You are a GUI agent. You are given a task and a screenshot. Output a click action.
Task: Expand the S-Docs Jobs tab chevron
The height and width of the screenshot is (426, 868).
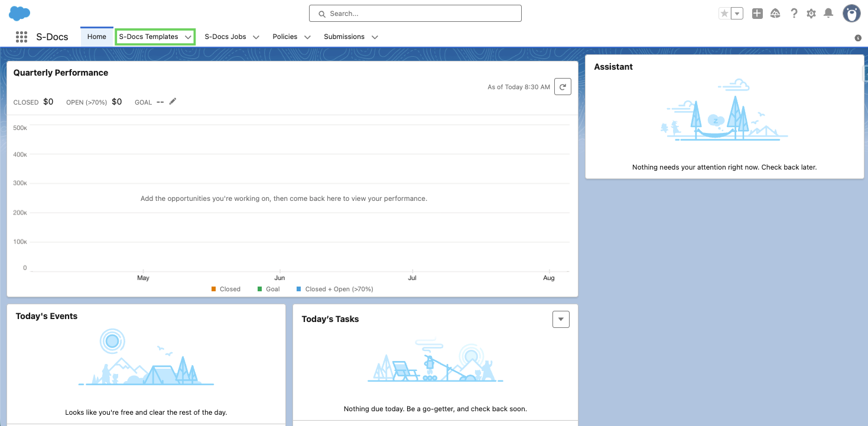click(256, 37)
